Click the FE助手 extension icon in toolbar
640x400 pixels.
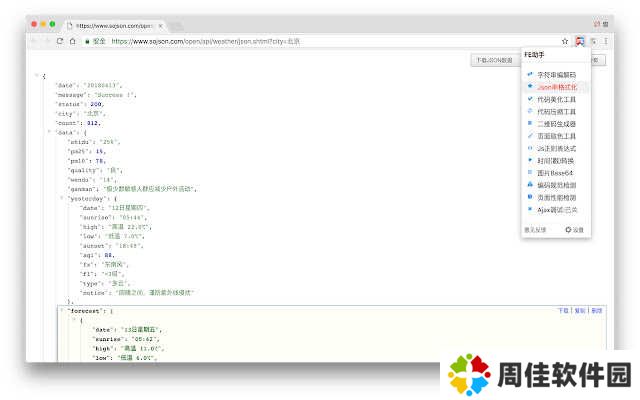click(x=580, y=41)
